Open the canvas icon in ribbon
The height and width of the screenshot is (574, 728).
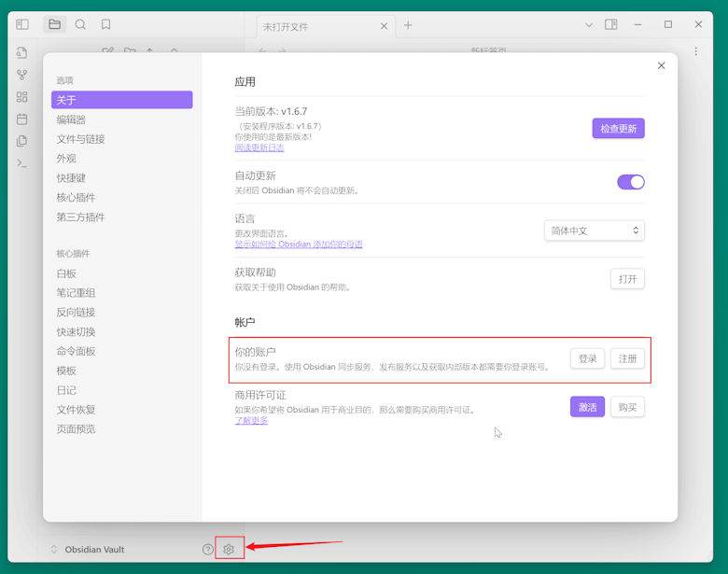point(22,97)
